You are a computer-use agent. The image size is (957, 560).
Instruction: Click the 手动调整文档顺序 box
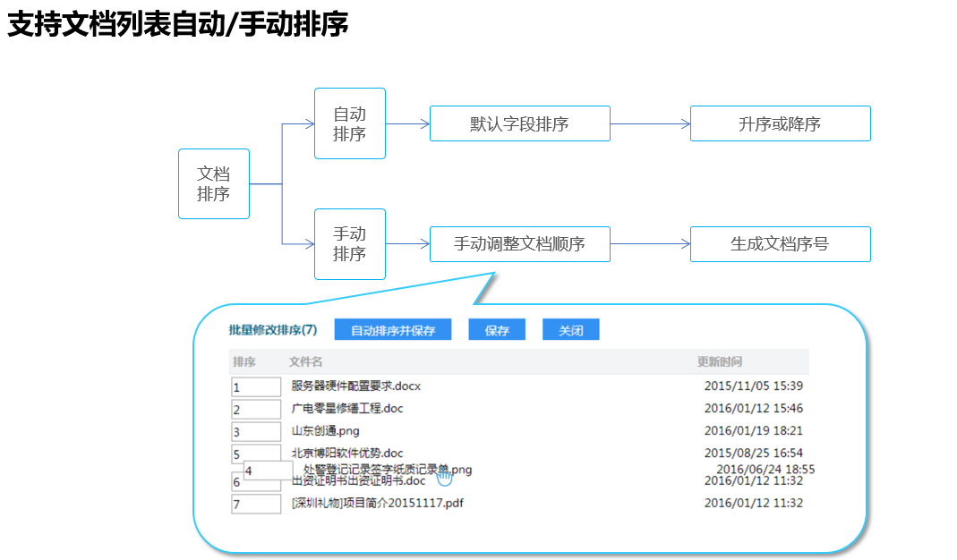[x=520, y=244]
